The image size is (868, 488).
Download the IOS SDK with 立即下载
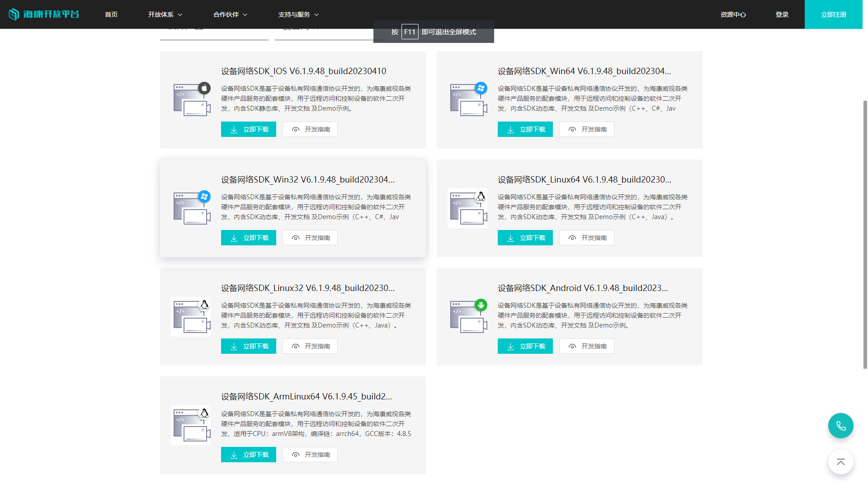pyautogui.click(x=249, y=129)
